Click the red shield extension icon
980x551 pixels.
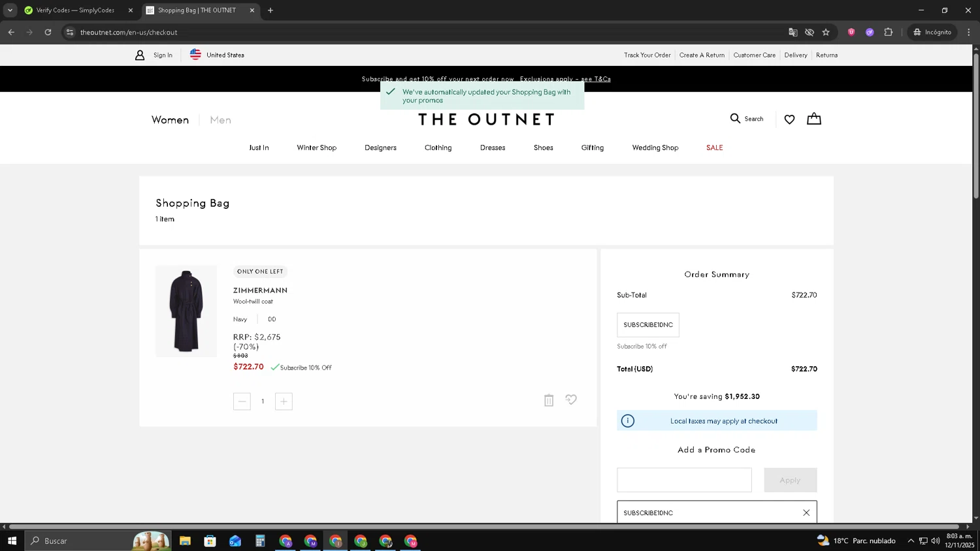pos(851,32)
